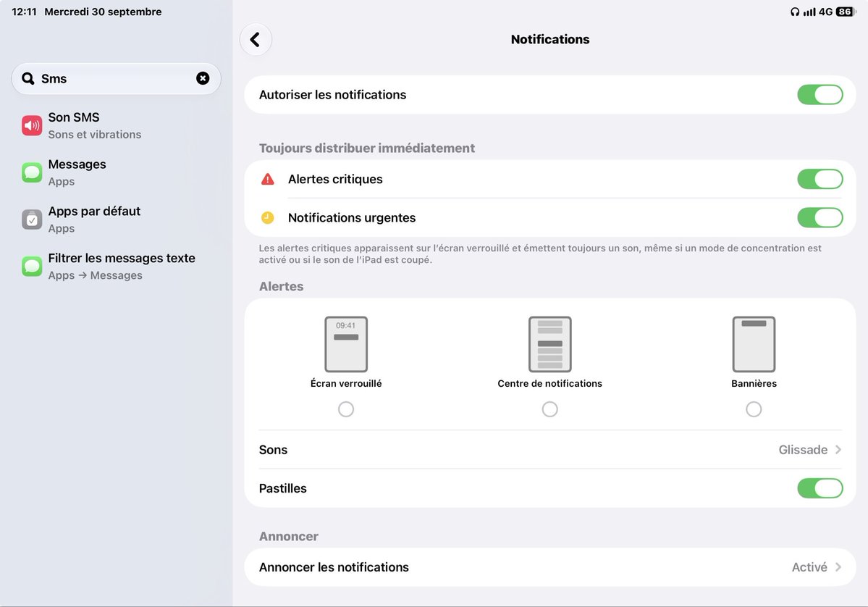Image resolution: width=868 pixels, height=607 pixels.
Task: Go back using the chevron button
Action: click(x=256, y=39)
